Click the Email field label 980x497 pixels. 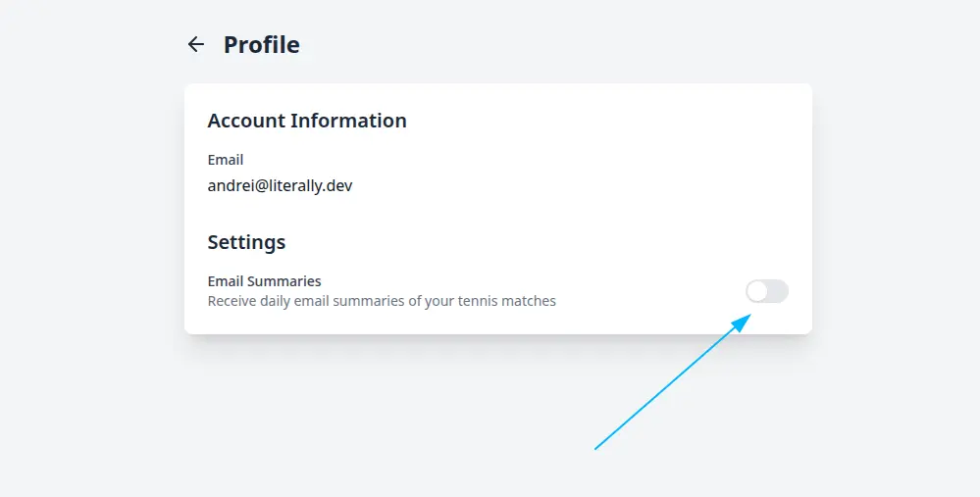(x=226, y=160)
